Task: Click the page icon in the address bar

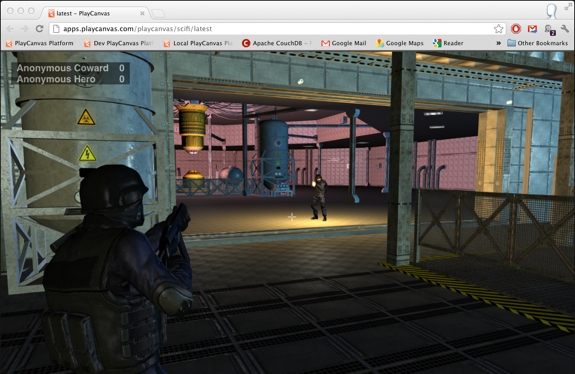Action: (x=56, y=29)
